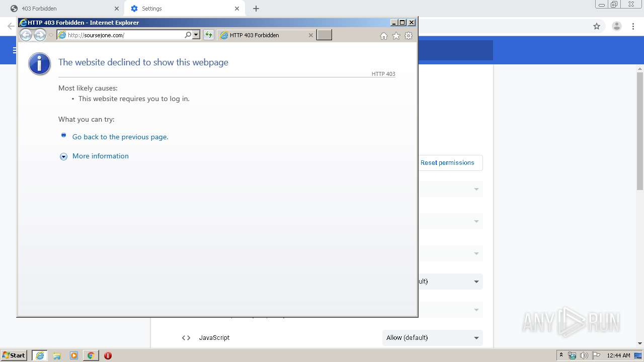Click the red Opera taskbar icon
This screenshot has height=362, width=644.
pyautogui.click(x=108, y=355)
